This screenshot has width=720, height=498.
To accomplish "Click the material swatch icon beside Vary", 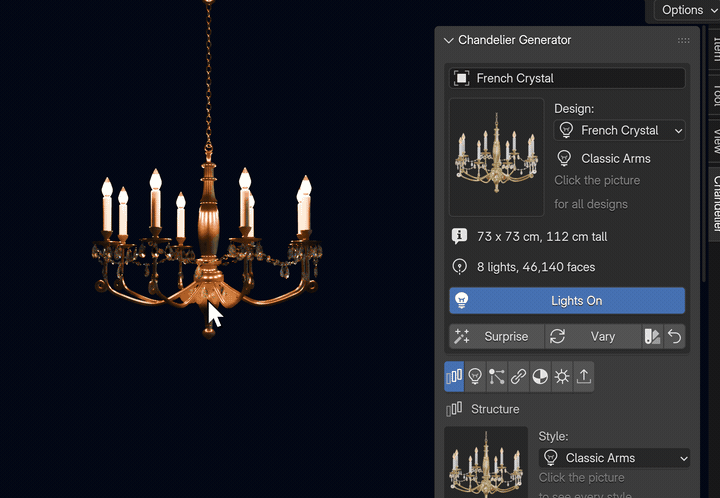I will coord(652,336).
